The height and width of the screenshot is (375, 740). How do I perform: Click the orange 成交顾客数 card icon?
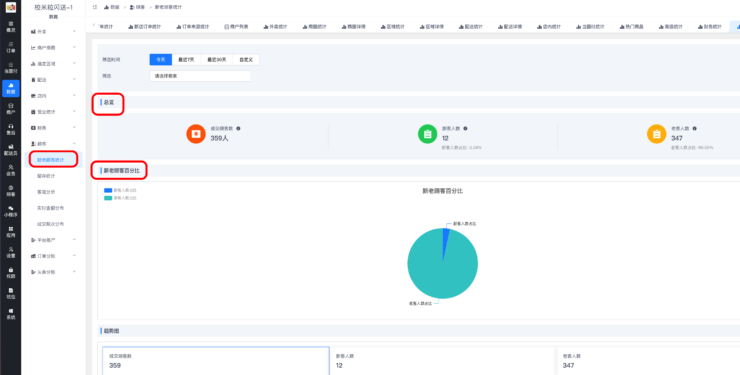[196, 134]
